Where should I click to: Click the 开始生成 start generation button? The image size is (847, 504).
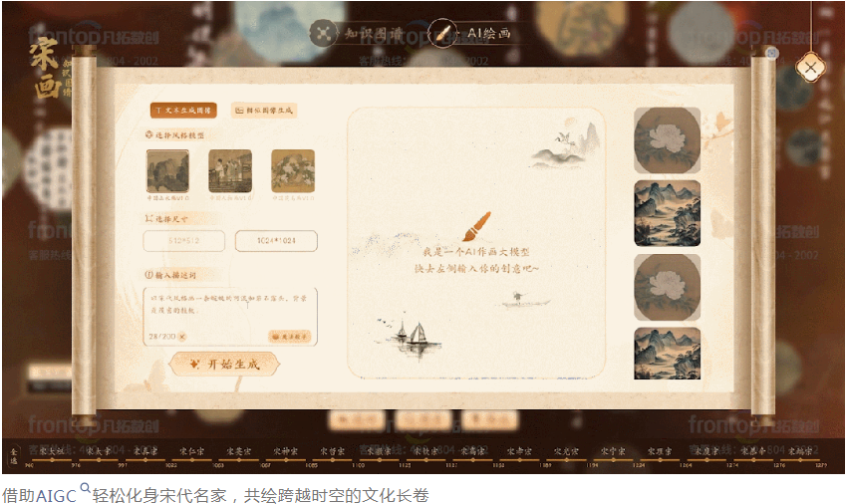[225, 365]
